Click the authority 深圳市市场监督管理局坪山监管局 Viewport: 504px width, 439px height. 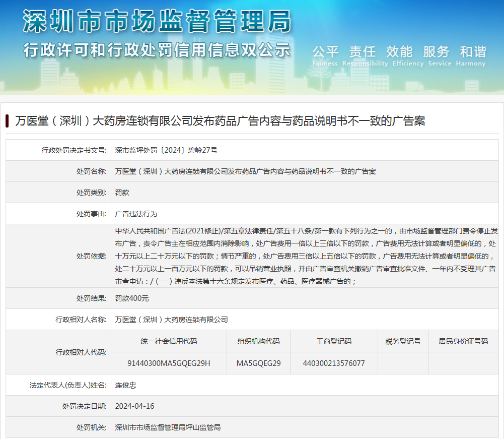(168, 428)
